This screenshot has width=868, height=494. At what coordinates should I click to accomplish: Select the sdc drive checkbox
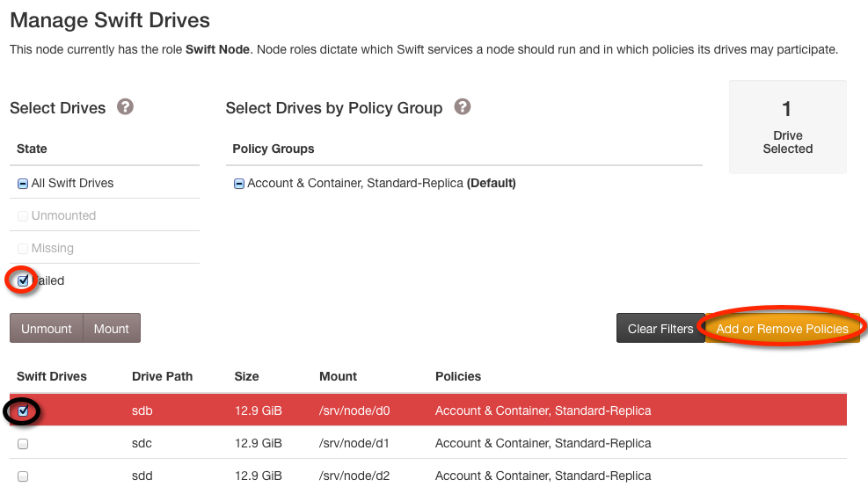[x=23, y=444]
